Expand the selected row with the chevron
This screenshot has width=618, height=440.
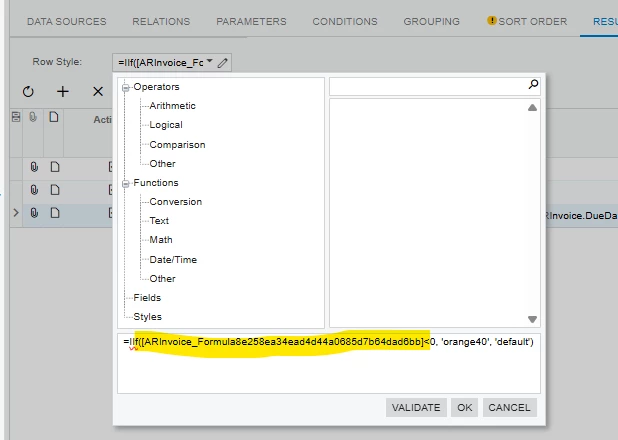(16, 213)
